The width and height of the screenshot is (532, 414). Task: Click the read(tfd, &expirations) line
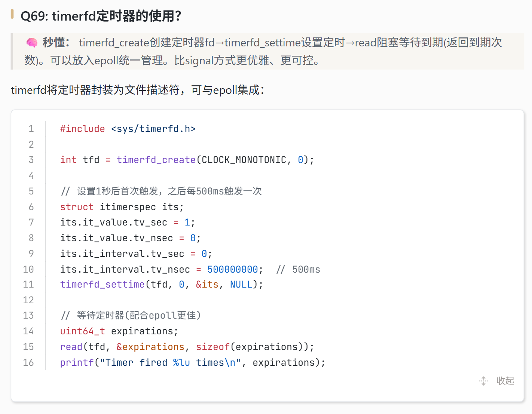pyautogui.click(x=187, y=347)
